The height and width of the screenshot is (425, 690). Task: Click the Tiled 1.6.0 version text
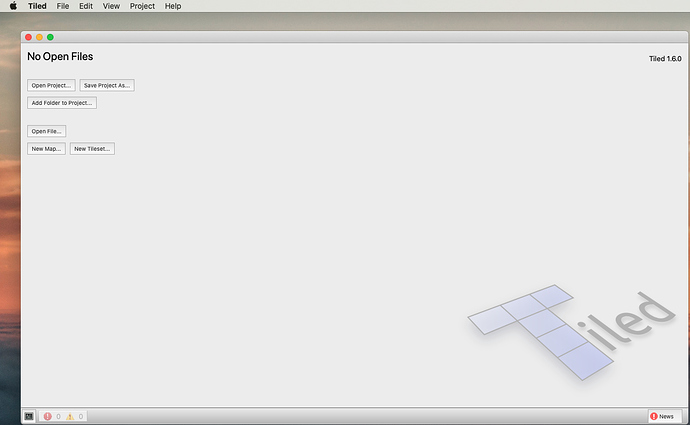click(x=665, y=59)
